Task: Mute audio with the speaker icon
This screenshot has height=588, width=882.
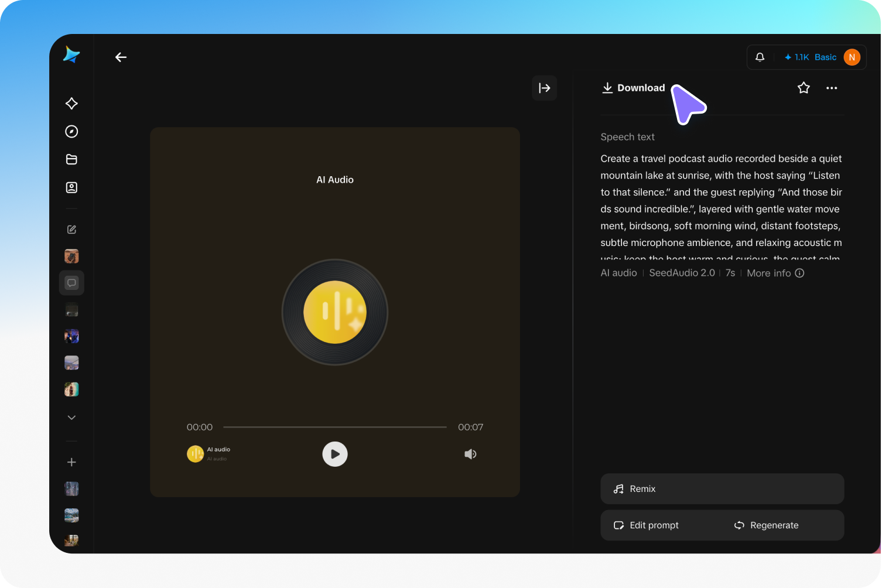Action: click(x=470, y=454)
